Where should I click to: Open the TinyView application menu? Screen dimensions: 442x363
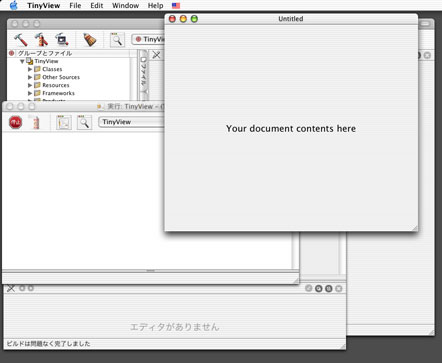click(44, 5)
